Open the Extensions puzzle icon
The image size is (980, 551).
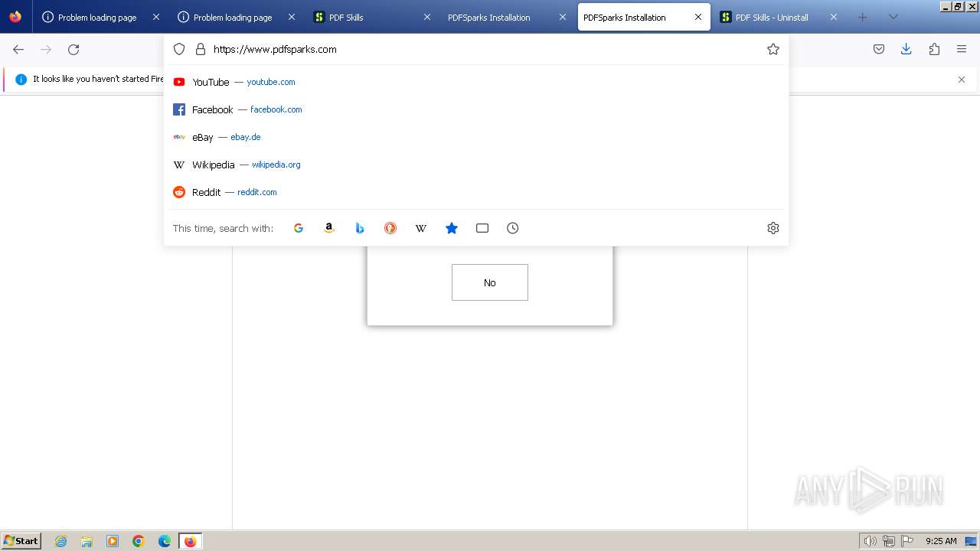[x=934, y=49]
